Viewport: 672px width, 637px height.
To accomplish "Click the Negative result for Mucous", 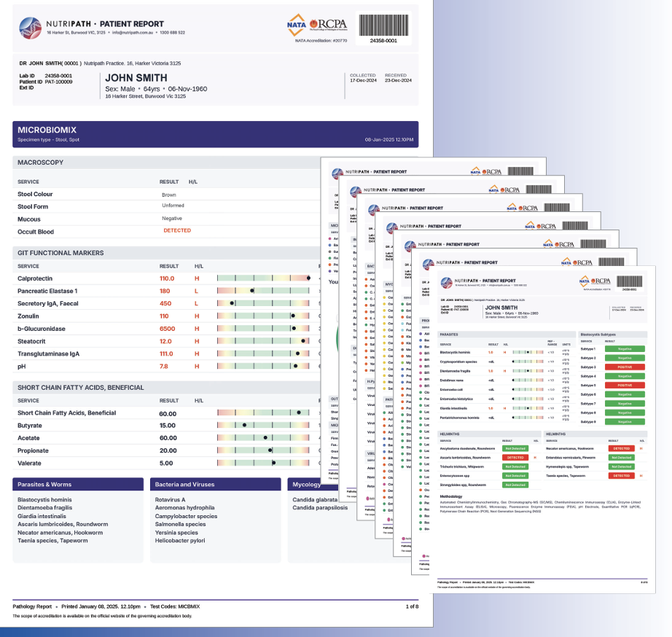I will (172, 219).
